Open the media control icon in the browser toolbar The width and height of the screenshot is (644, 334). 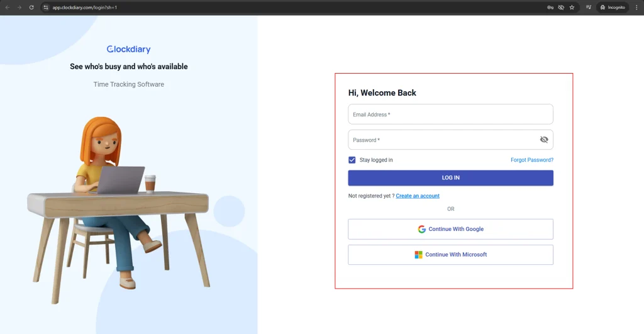point(589,8)
